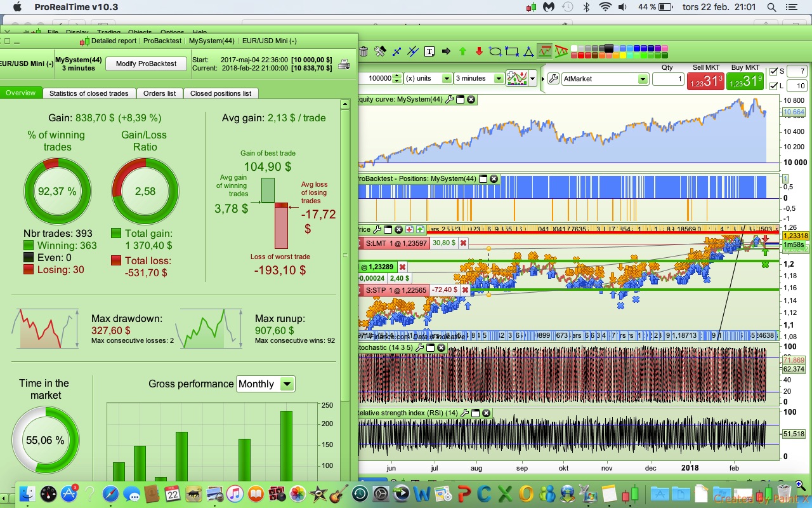Select the S:LMT 1 @ 1,23597 order label
This screenshot has width=812, height=508.
click(396, 243)
